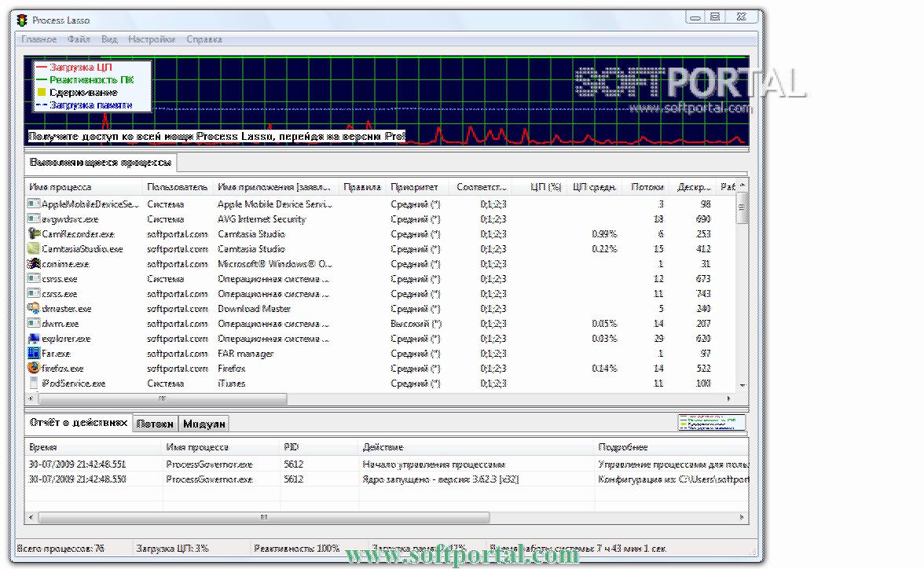Select the Выполняющиеся процессы tab
The width and height of the screenshot is (924, 569).
pos(101,162)
